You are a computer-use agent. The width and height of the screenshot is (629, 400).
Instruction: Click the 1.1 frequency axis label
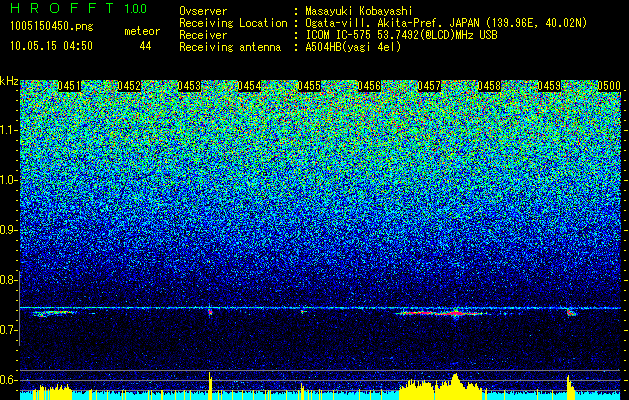click(x=8, y=130)
